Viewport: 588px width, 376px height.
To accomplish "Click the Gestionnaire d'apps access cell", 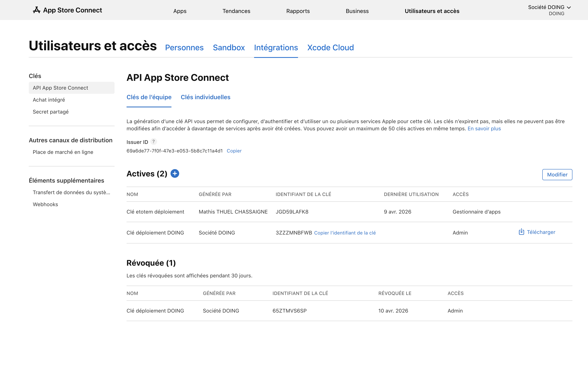I will pos(476,212).
